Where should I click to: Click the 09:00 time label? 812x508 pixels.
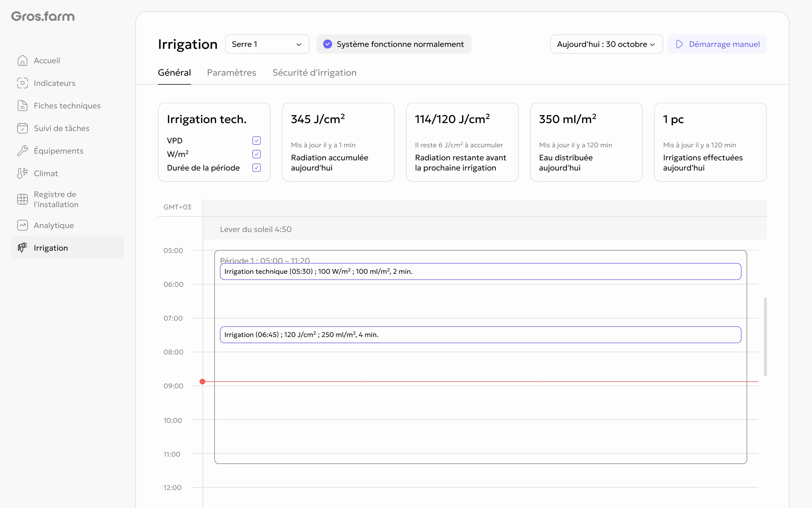click(173, 386)
